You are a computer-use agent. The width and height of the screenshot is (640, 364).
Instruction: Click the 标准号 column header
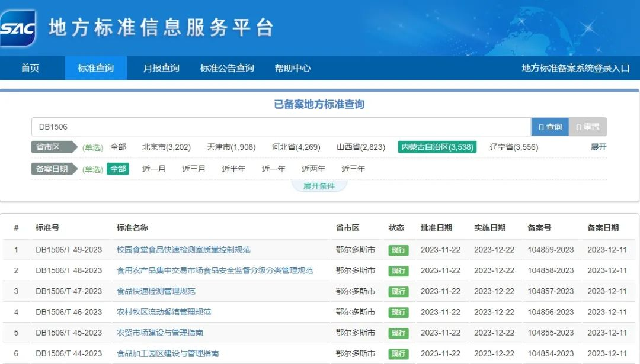coord(47,227)
